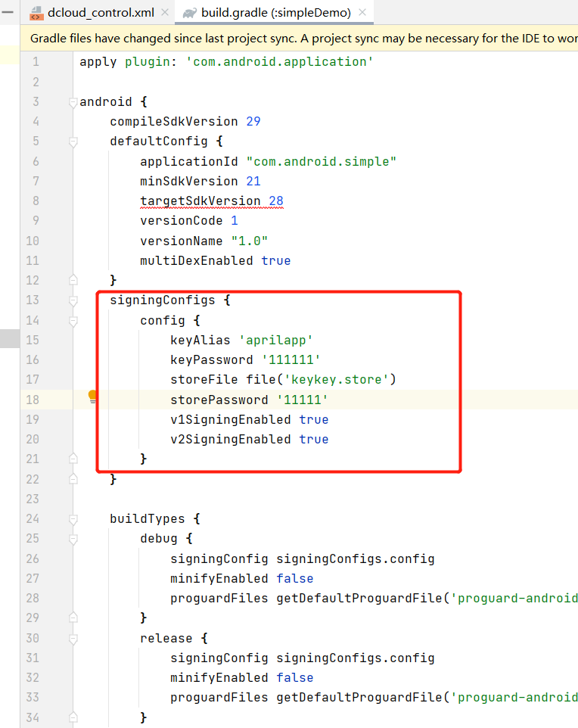This screenshot has height=728, width=578.
Task: Click the keyPassword '111111' string
Action: tap(291, 359)
